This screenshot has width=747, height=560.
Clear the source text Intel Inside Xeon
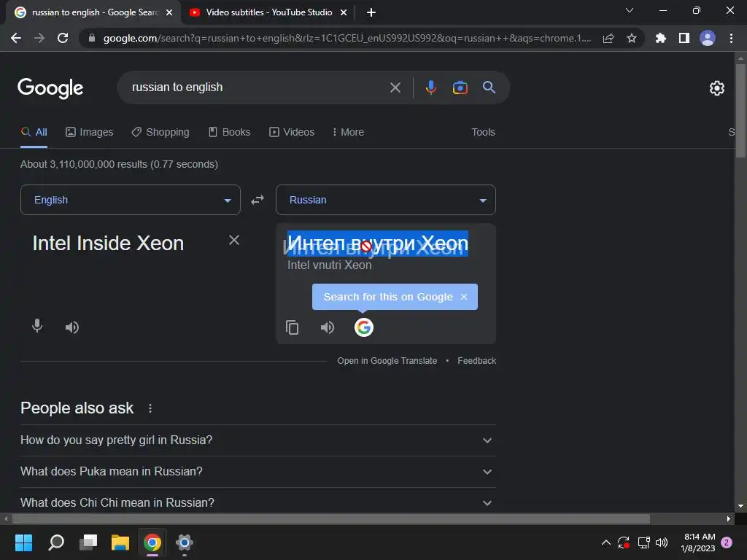coord(234,240)
